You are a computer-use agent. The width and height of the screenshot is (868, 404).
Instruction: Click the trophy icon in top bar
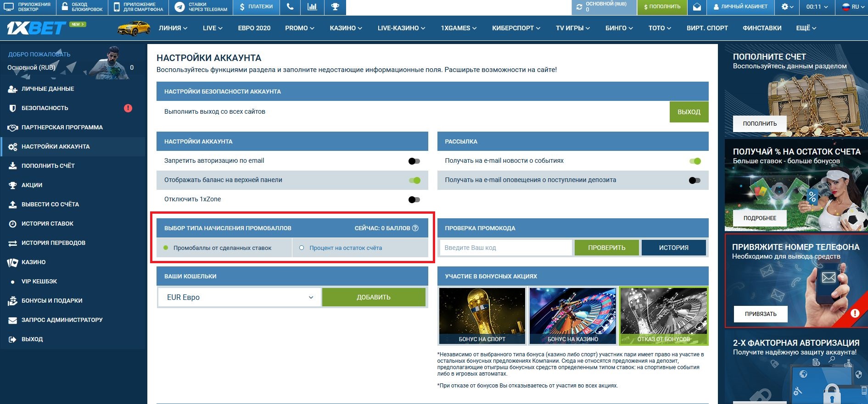[x=335, y=7]
